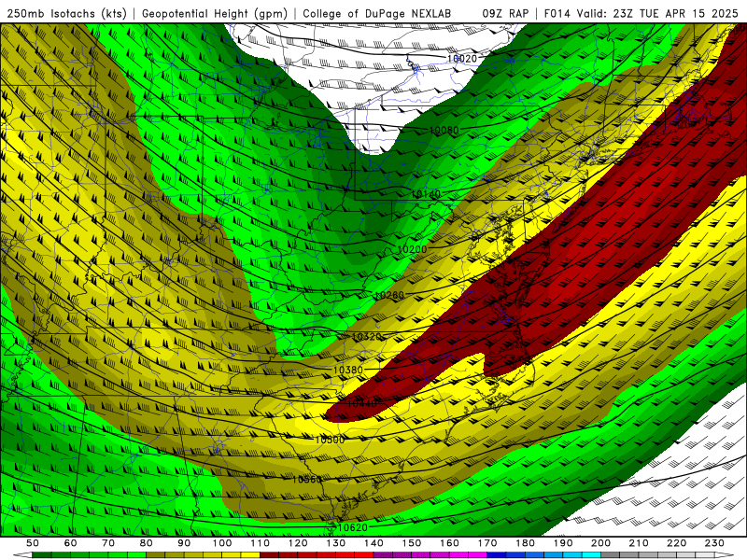Click the 10440 height contour label

361,403
